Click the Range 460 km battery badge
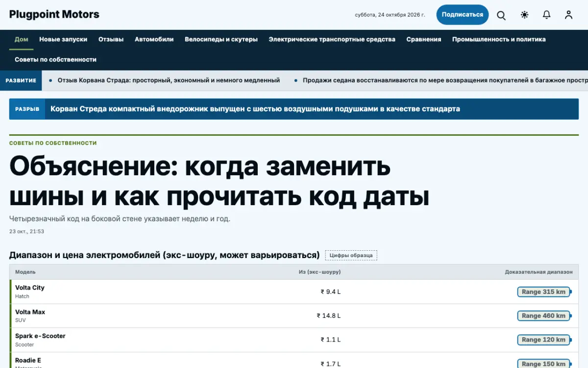This screenshot has width=588, height=368. point(544,316)
